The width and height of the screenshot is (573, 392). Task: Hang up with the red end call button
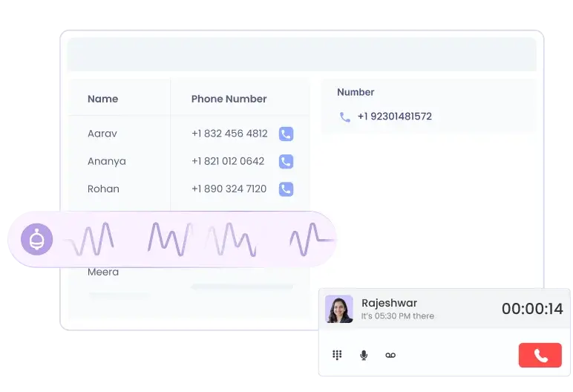(540, 356)
